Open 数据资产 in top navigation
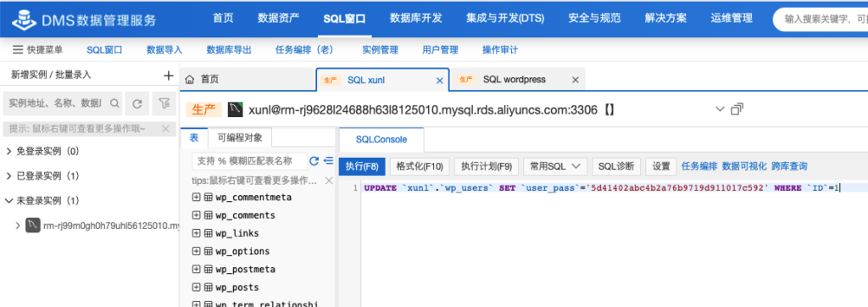 point(278,18)
